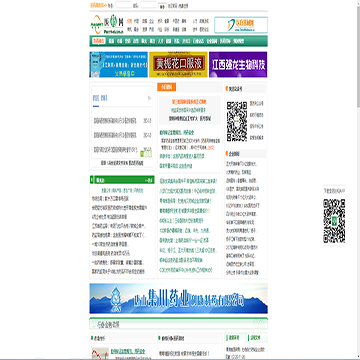
Task: Open the 黄栀花口服液 banner ad
Action: pyautogui.click(x=178, y=64)
